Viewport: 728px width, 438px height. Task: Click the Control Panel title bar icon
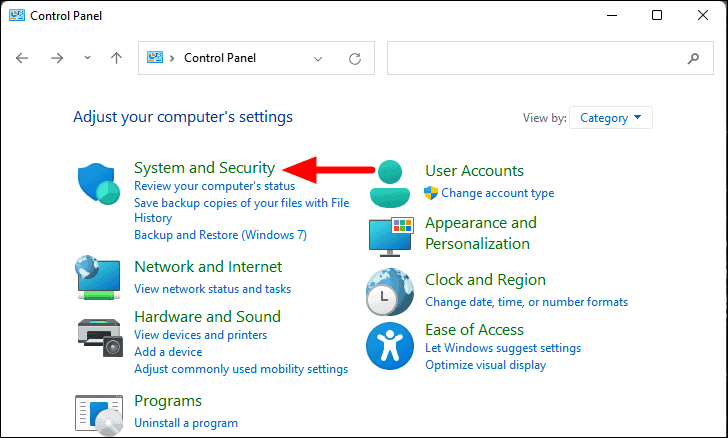[17, 15]
